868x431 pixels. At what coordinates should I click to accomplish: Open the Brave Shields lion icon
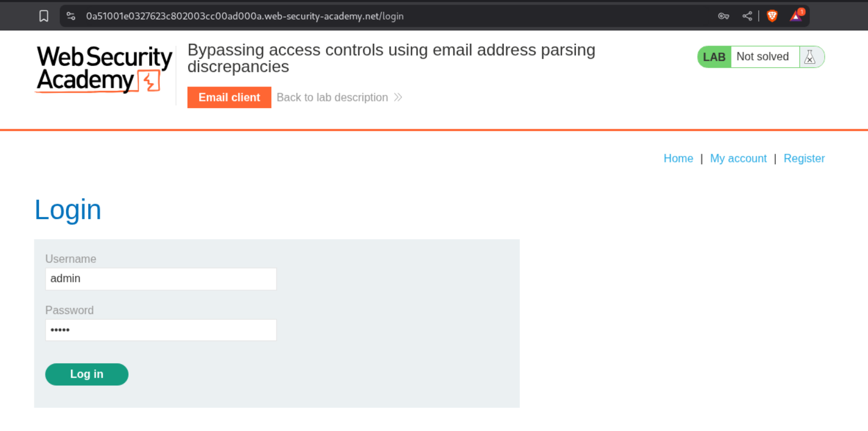tap(772, 16)
